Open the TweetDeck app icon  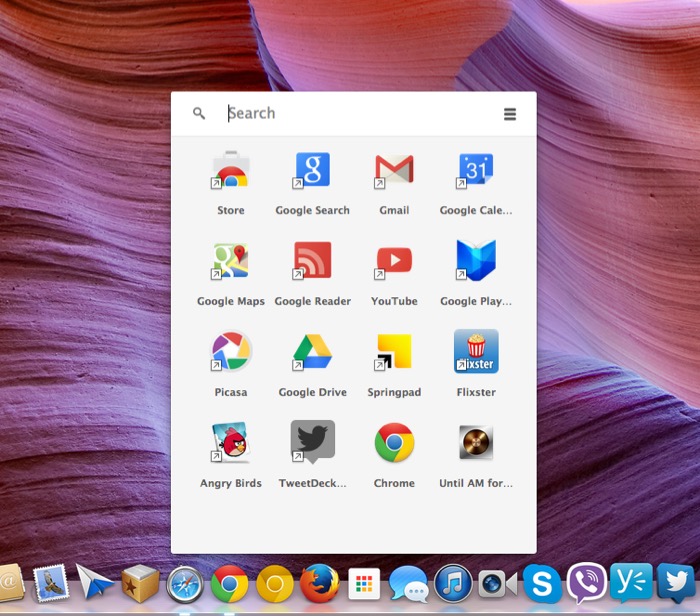[312, 441]
